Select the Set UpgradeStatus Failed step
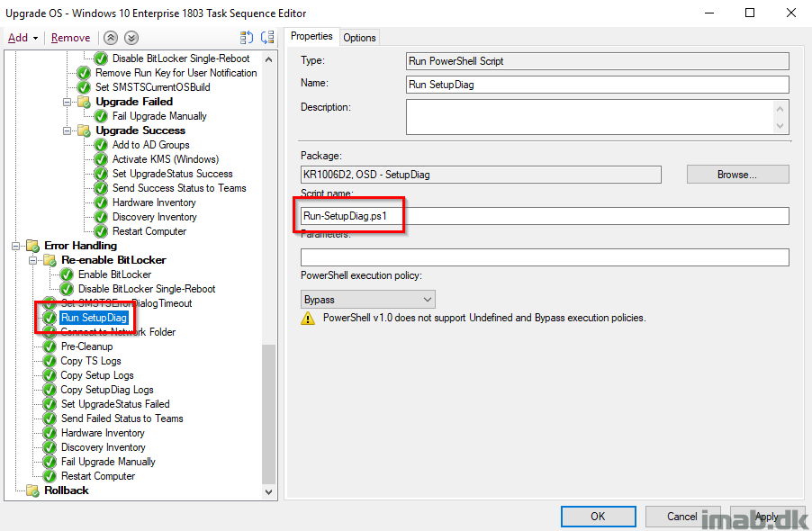Viewport: 812px width, 531px height. 115,404
